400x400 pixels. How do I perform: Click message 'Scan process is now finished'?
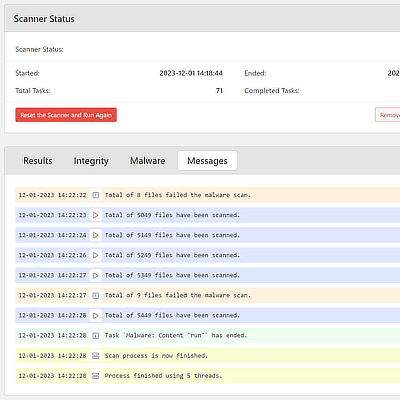coord(156,356)
